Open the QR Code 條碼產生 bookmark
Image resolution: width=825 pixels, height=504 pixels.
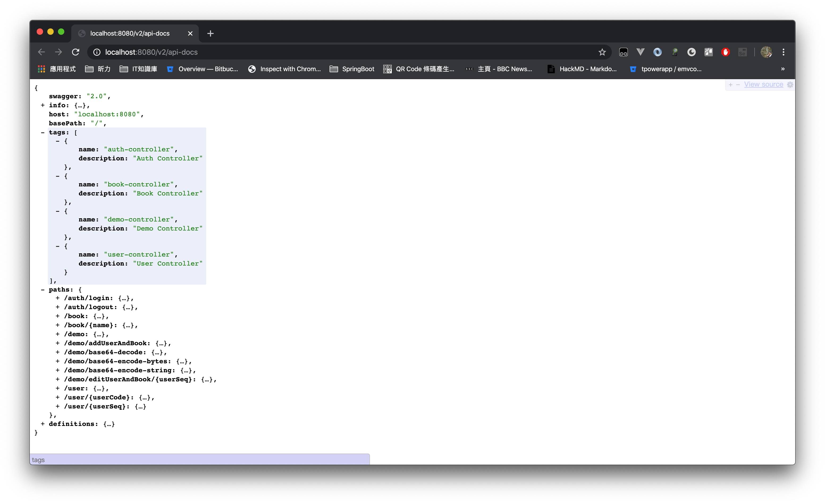coord(419,69)
